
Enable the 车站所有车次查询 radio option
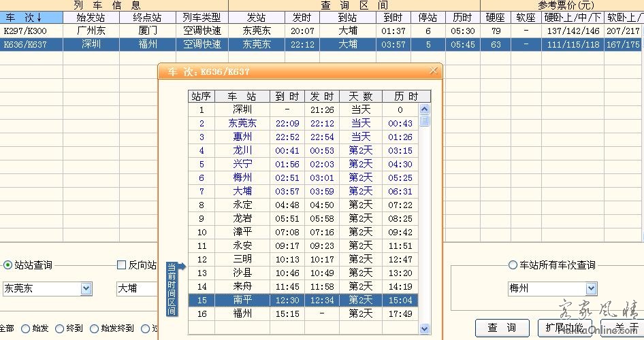(513, 265)
